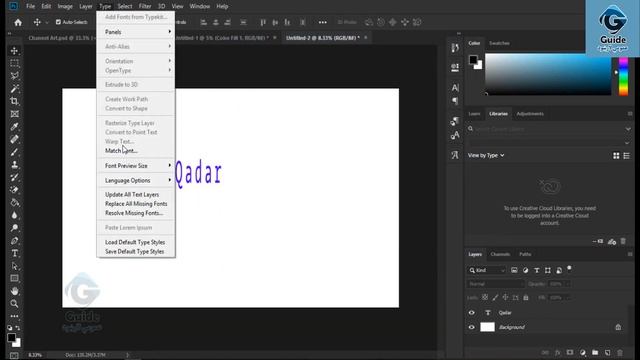The height and width of the screenshot is (360, 640).
Task: Delete layer using the trash icon
Action: pyautogui.click(x=620, y=353)
